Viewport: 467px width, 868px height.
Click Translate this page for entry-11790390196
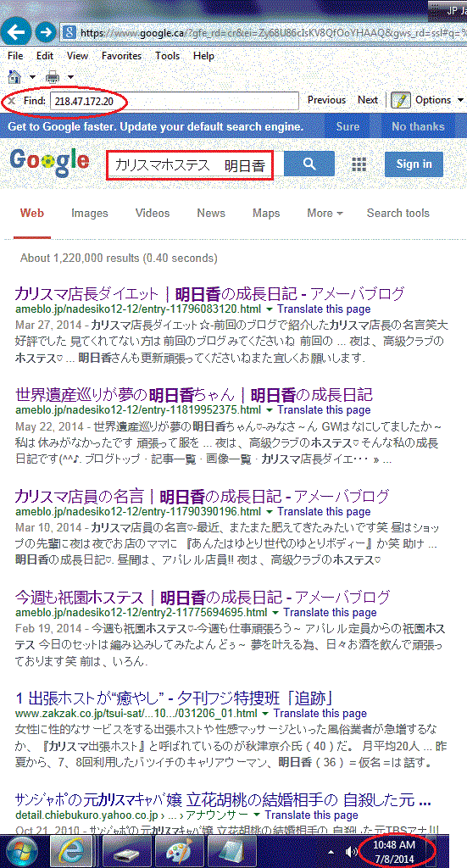(325, 511)
